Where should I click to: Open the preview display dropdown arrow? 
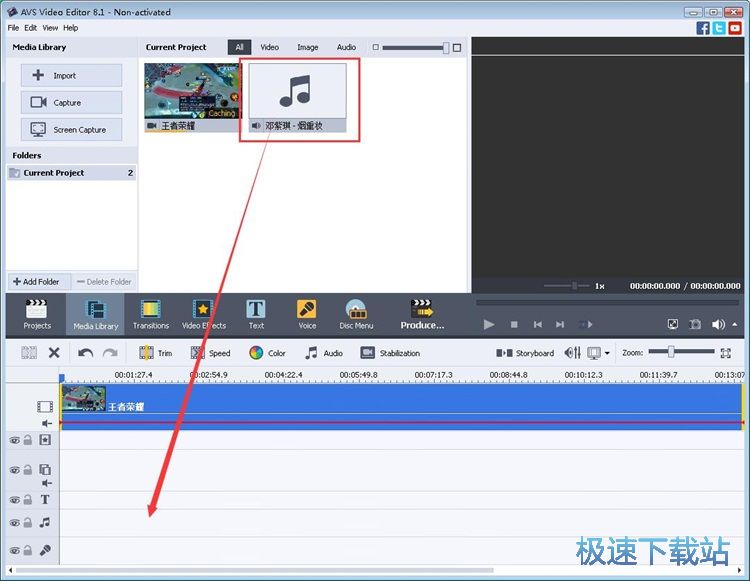[607, 353]
